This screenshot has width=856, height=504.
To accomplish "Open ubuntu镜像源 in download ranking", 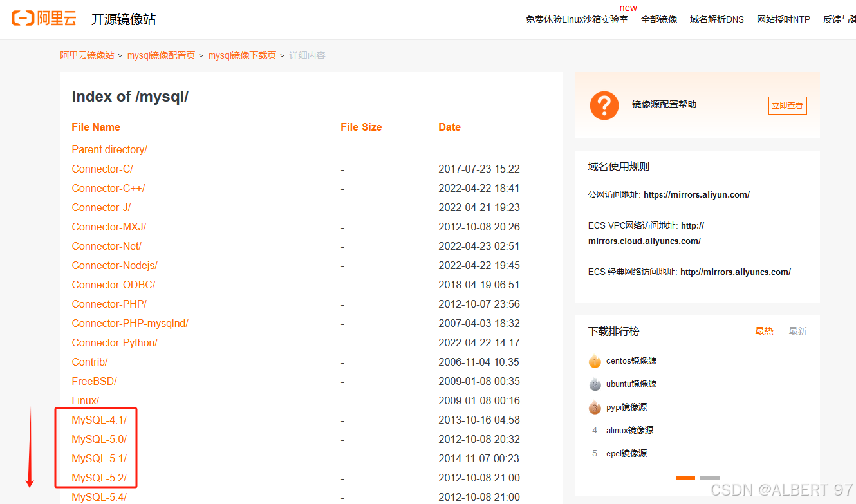I will click(x=631, y=384).
